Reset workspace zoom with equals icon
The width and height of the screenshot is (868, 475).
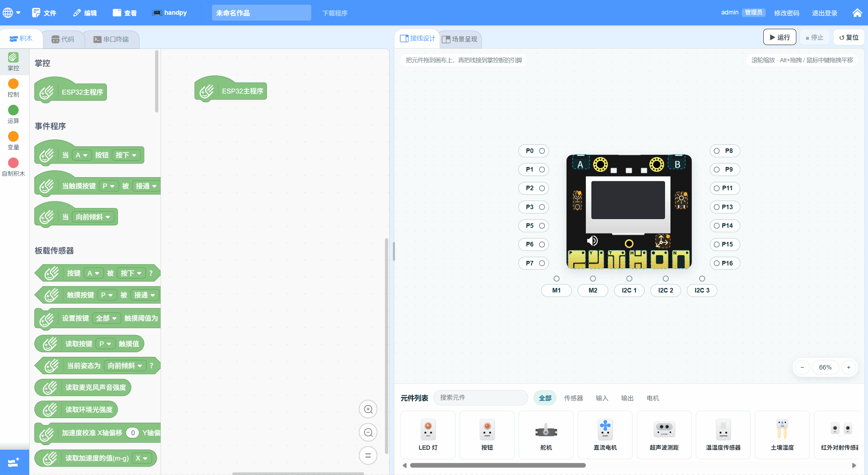[x=368, y=456]
